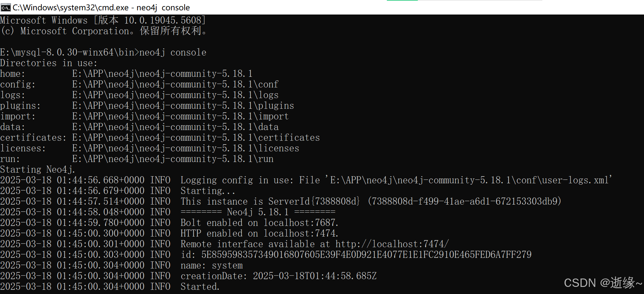Click the long database id hash

[x=366, y=255]
